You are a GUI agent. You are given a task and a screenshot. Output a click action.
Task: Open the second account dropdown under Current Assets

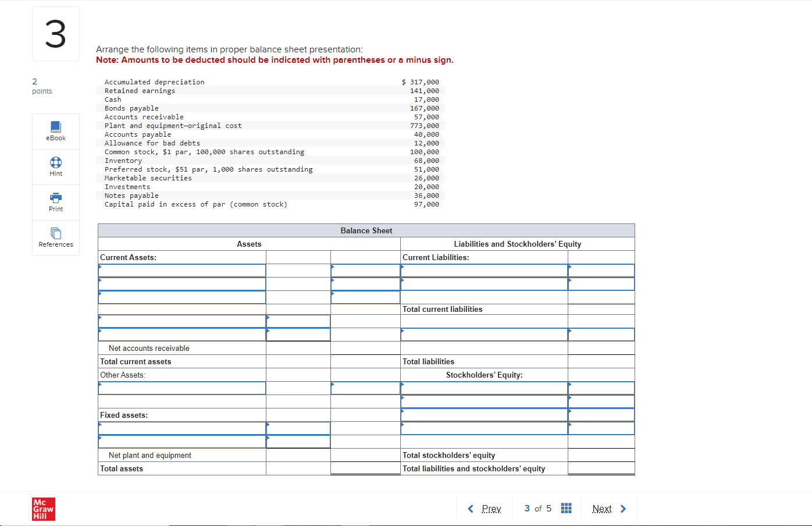[182, 284]
